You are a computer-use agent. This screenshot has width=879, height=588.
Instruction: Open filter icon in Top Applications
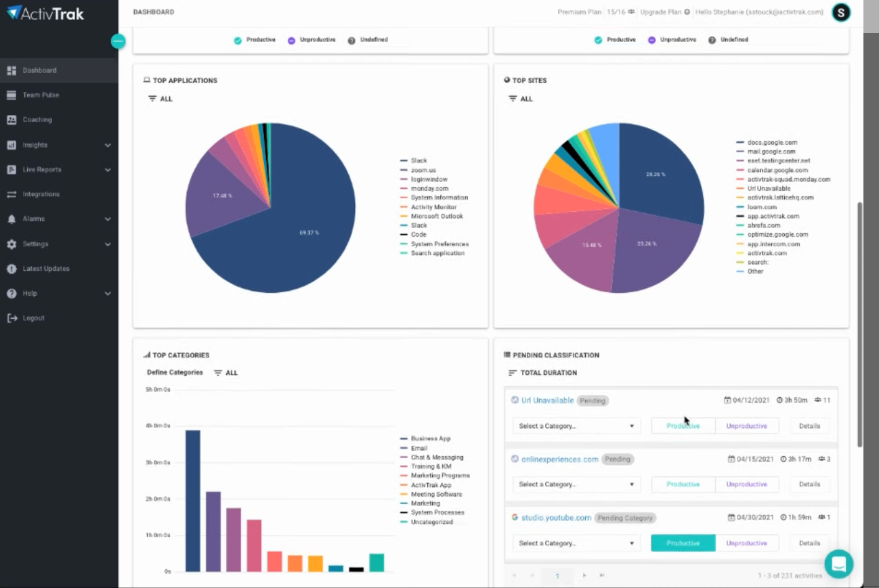click(x=152, y=99)
